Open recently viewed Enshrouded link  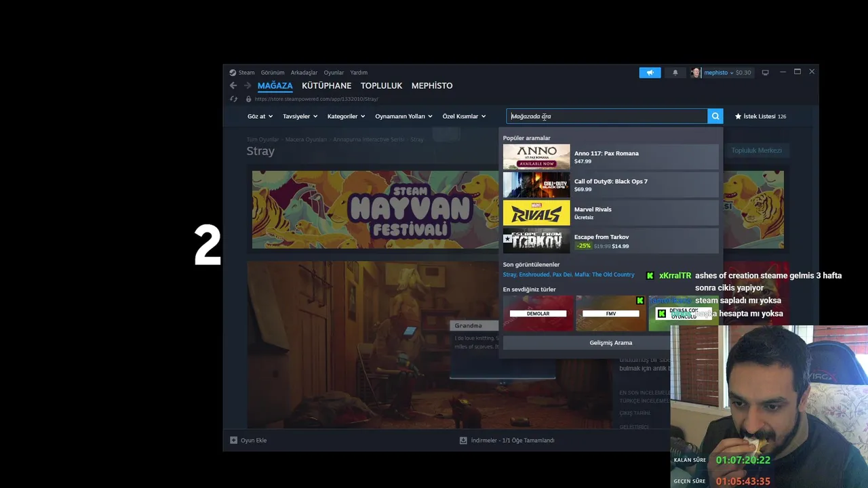pos(534,275)
